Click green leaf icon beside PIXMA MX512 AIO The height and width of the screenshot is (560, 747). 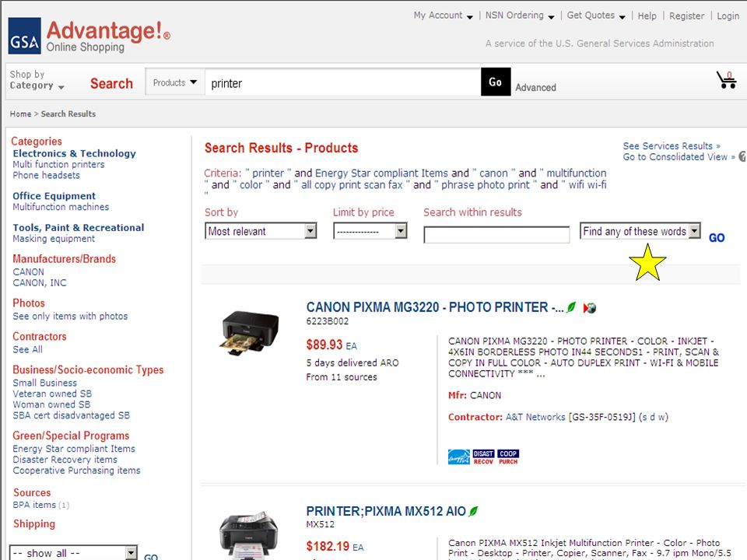(x=473, y=512)
